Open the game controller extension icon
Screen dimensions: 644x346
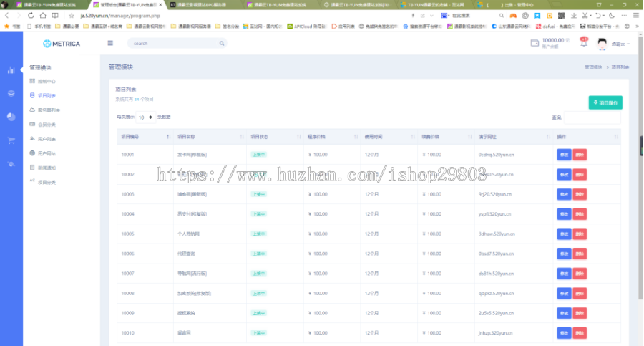(513, 16)
